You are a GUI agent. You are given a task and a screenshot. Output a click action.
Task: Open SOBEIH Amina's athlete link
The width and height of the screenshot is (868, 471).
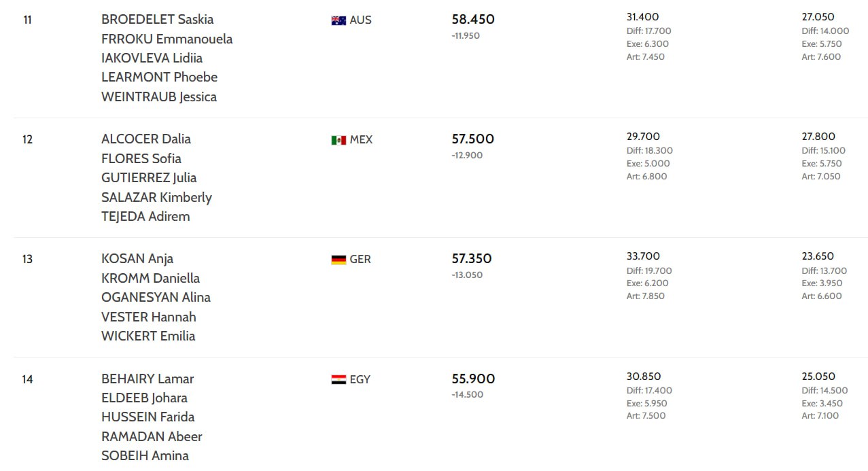pyautogui.click(x=145, y=455)
